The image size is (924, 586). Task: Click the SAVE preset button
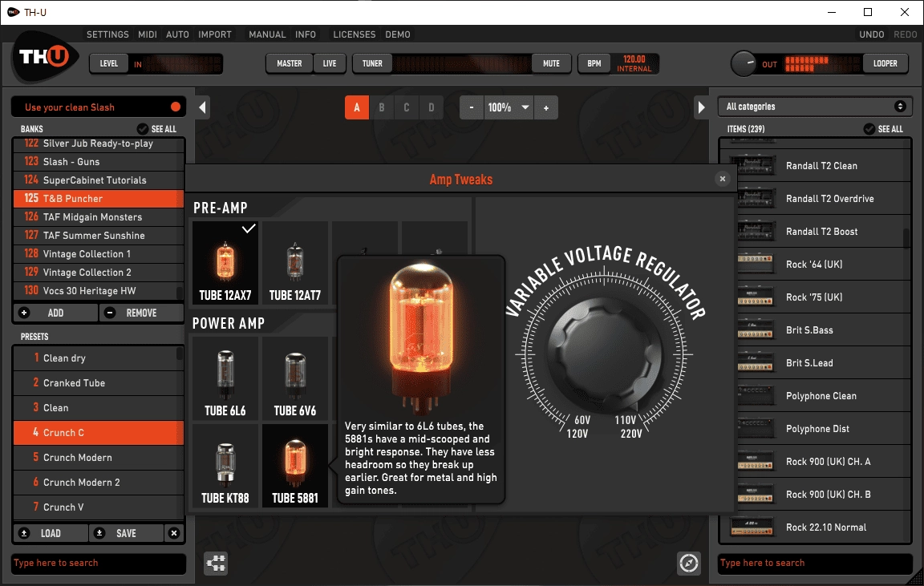[126, 533]
